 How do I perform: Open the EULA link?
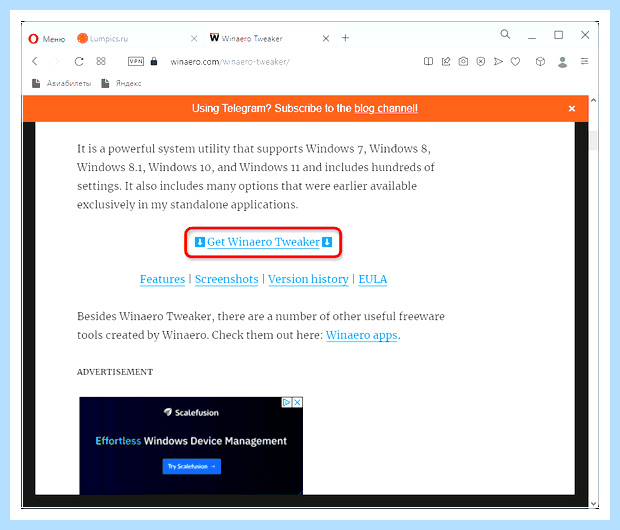(x=372, y=279)
